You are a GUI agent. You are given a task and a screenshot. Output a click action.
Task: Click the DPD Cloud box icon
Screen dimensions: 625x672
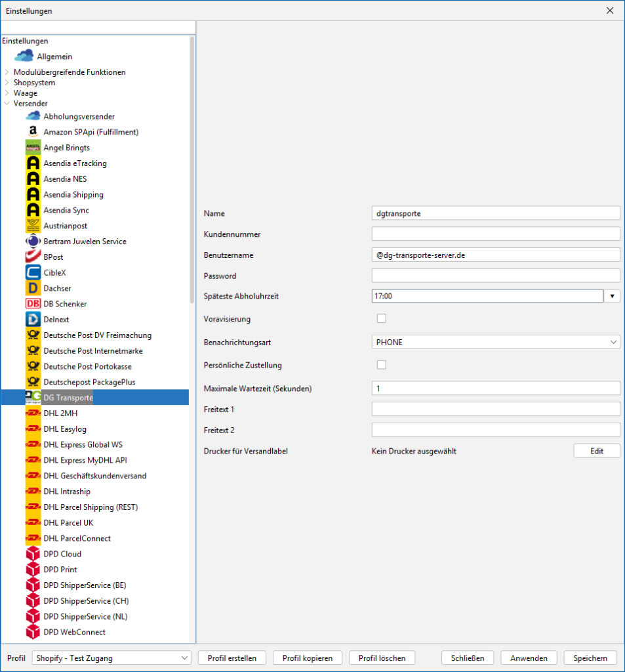pos(33,554)
